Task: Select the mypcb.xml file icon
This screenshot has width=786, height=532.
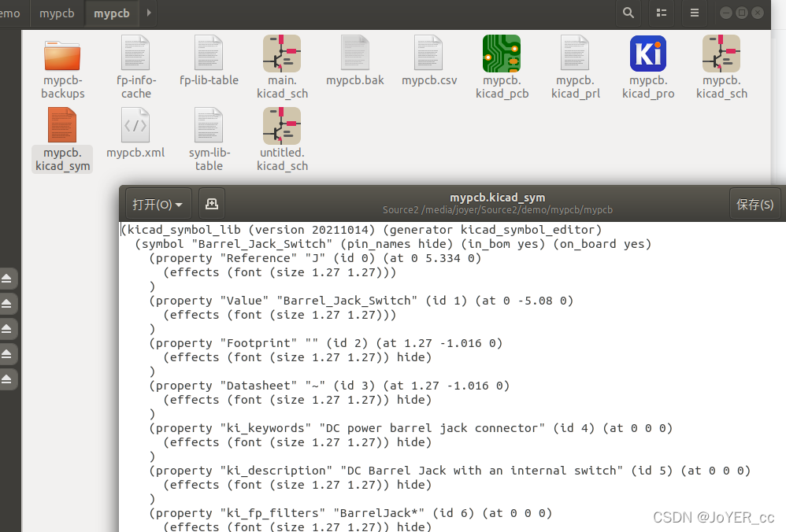Action: tap(135, 125)
